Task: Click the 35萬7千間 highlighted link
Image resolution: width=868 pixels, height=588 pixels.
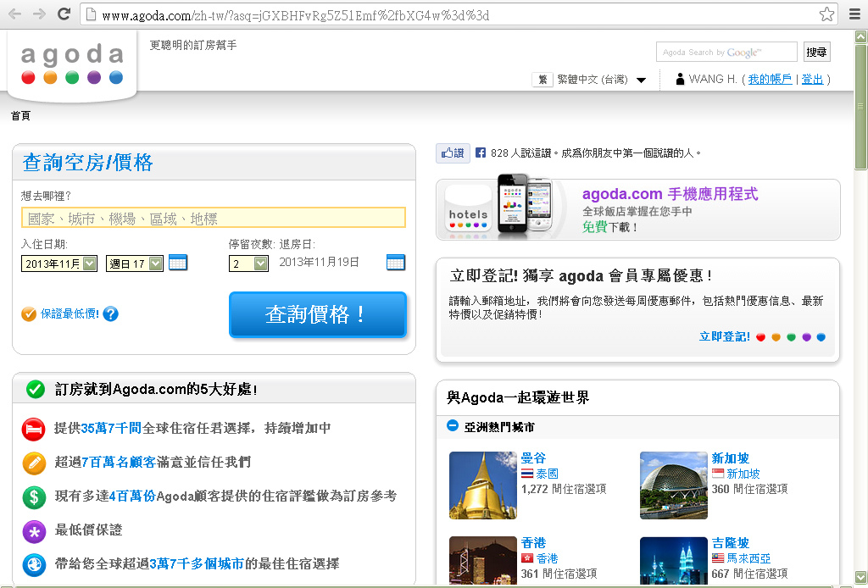Action: [x=111, y=428]
